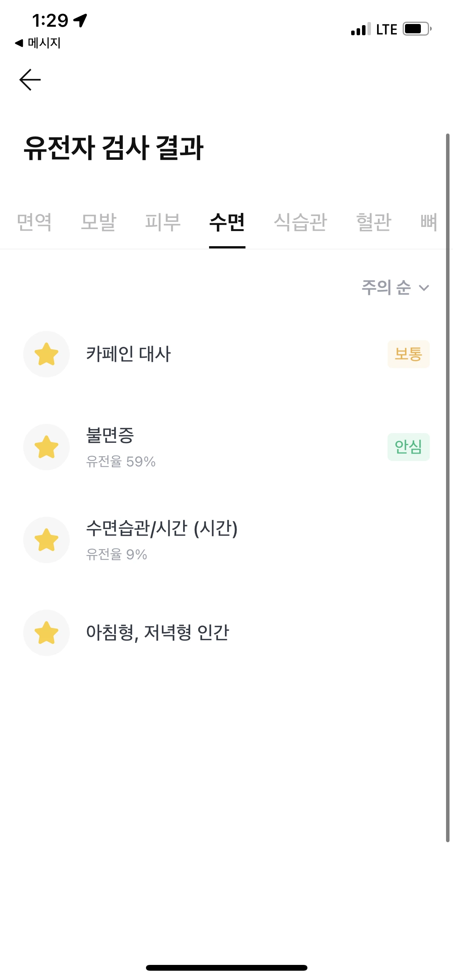Toggle star for 수면습관/시간 item
Viewport: 453px width, 980px height.
(46, 540)
